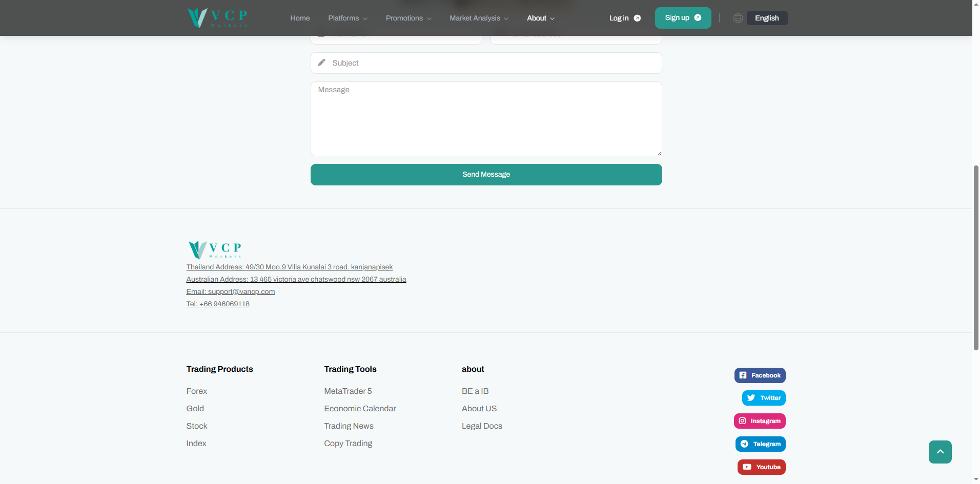This screenshot has width=980, height=484.
Task: Expand the Market Analysis dropdown
Action: pos(479,18)
